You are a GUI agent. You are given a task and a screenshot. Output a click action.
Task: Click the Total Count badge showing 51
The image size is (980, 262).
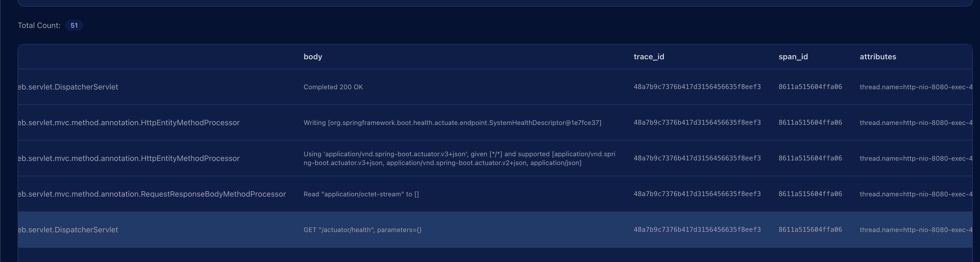(x=74, y=26)
